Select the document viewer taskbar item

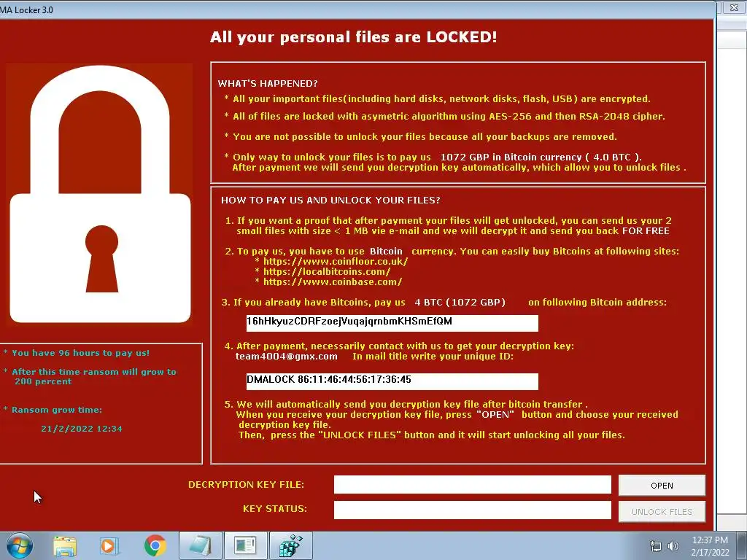[245, 545]
